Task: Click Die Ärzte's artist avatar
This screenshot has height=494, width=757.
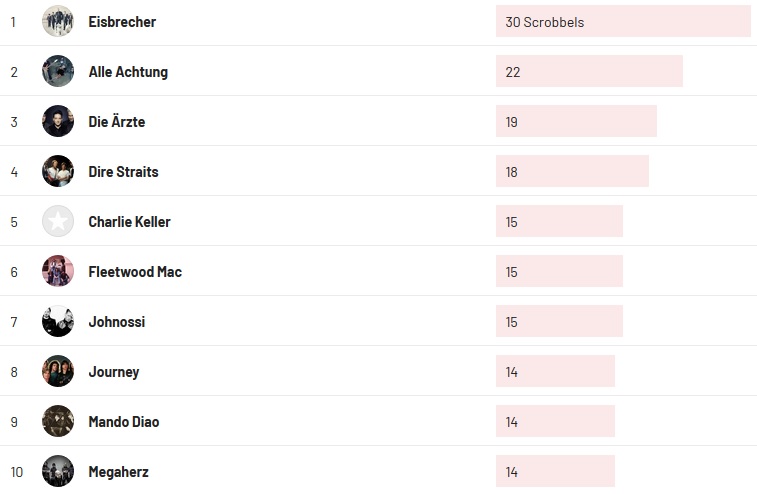Action: [x=58, y=121]
